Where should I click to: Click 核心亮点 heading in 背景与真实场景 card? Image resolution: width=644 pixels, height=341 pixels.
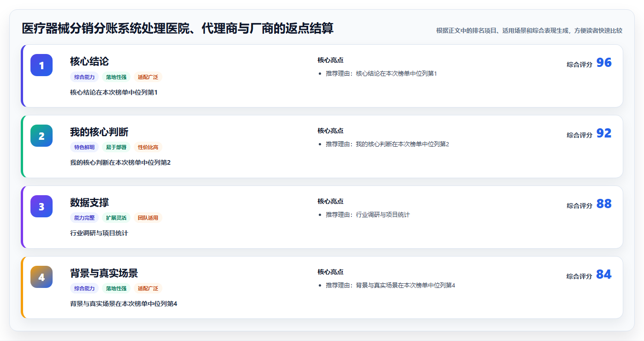click(330, 272)
